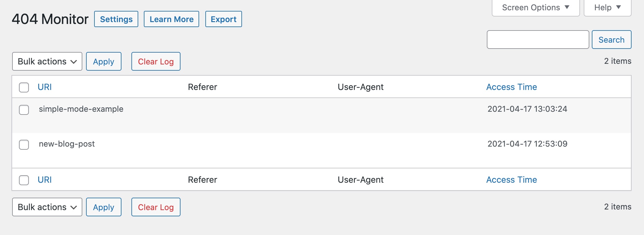Sort by Access Time in header row
The height and width of the screenshot is (235, 644).
[x=511, y=87]
